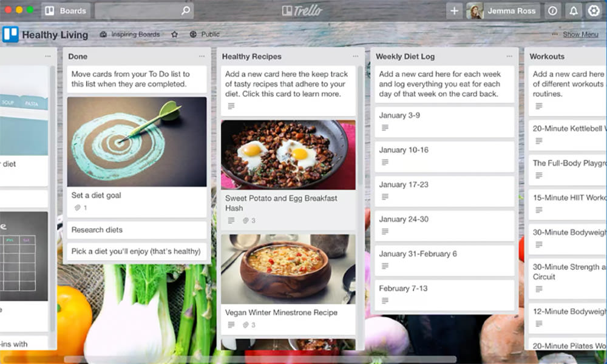Click the Workouts list title

547,56
